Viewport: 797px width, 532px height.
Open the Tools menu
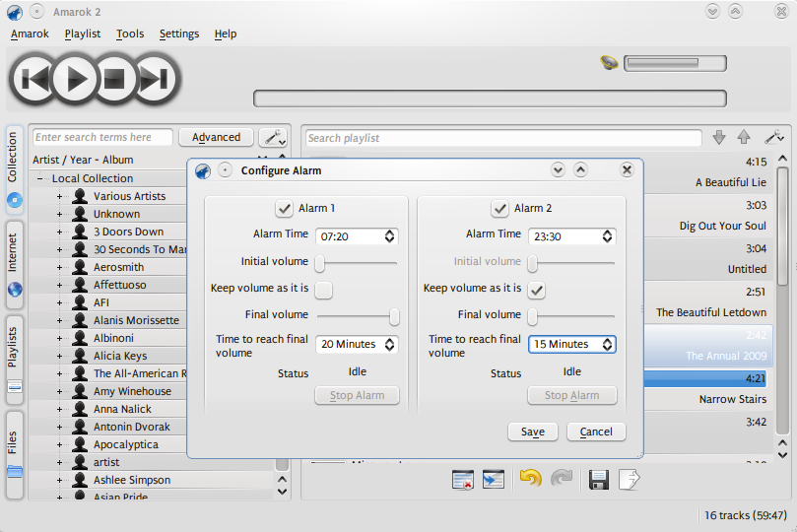coord(130,34)
